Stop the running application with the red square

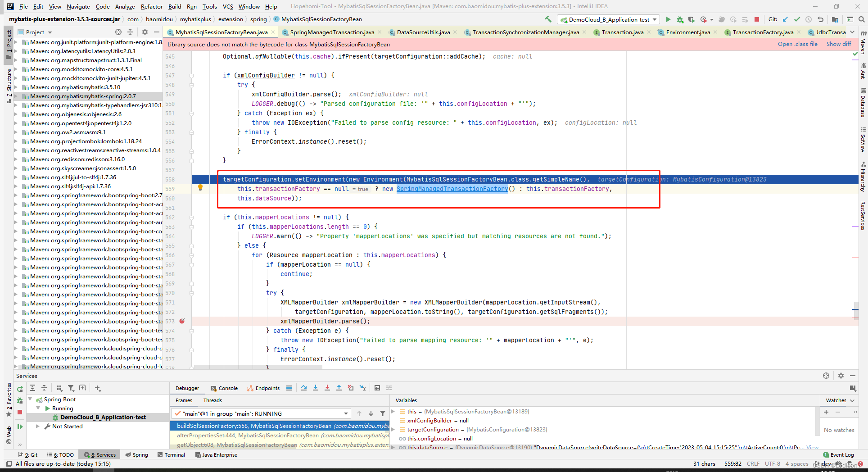pos(757,19)
